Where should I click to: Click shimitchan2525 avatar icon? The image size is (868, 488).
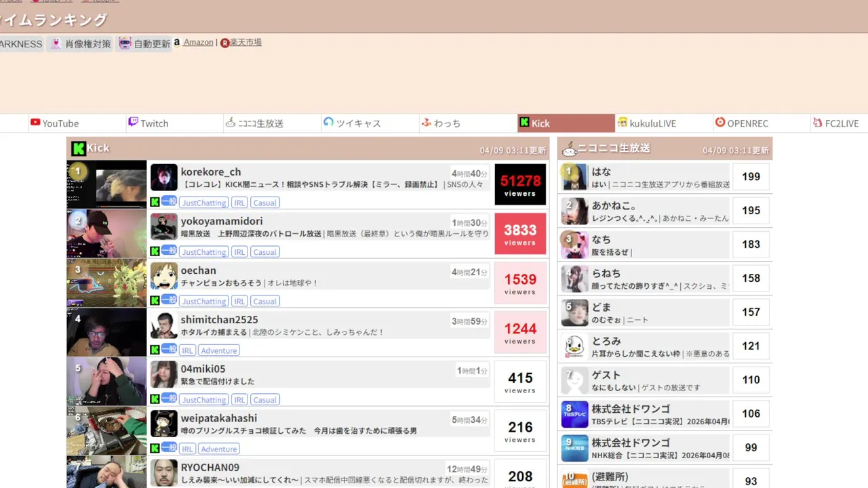[x=164, y=325]
